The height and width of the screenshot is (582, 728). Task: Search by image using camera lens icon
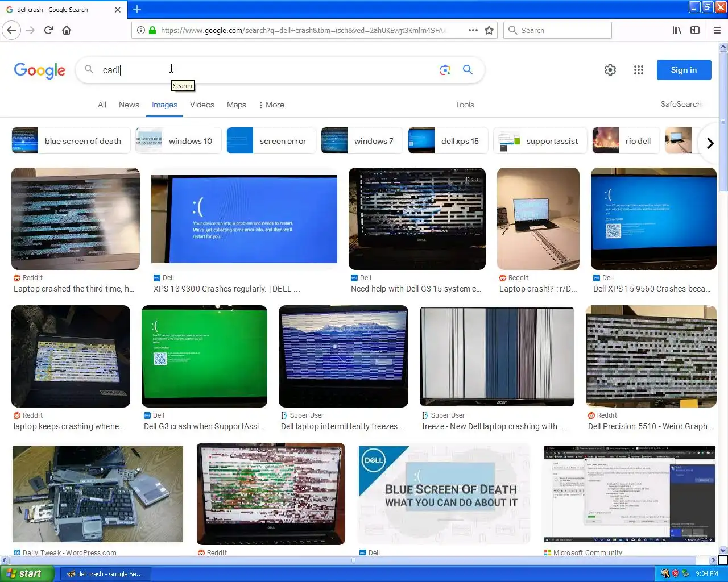445,70
